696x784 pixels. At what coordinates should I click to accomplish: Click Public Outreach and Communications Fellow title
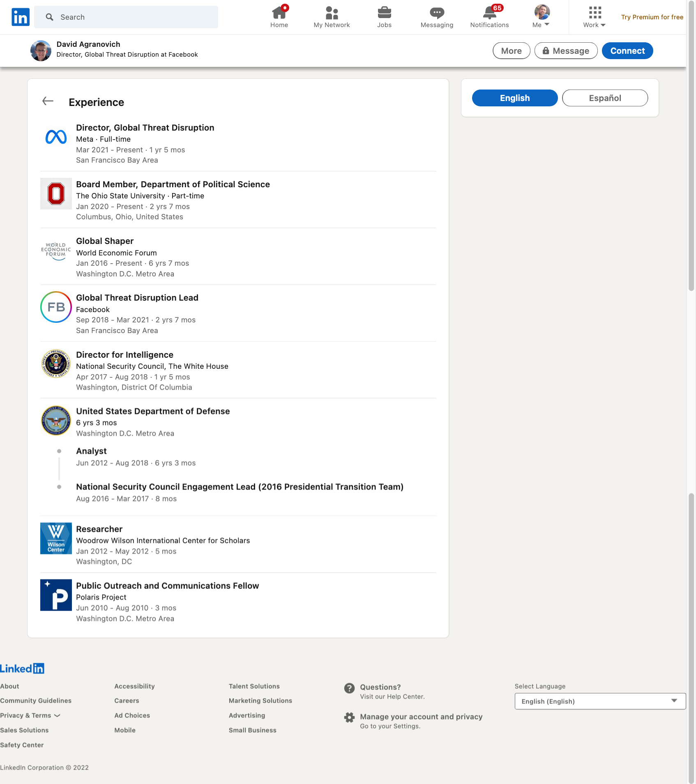pyautogui.click(x=167, y=586)
